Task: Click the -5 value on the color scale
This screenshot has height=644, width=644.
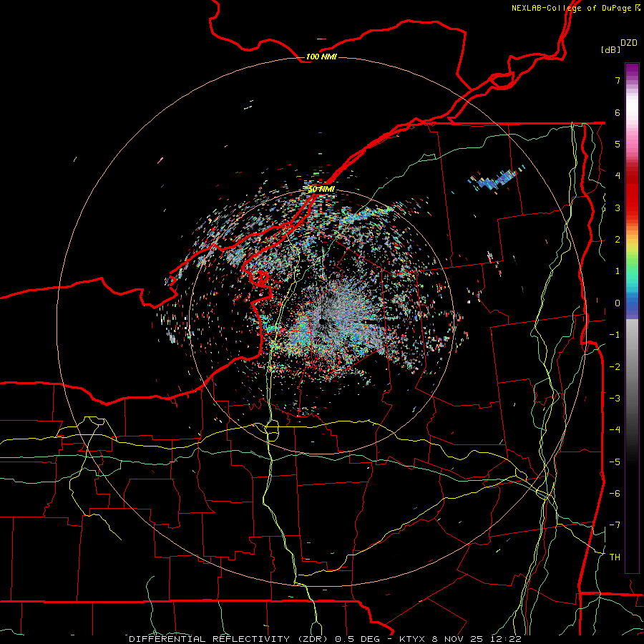Action: (x=615, y=462)
